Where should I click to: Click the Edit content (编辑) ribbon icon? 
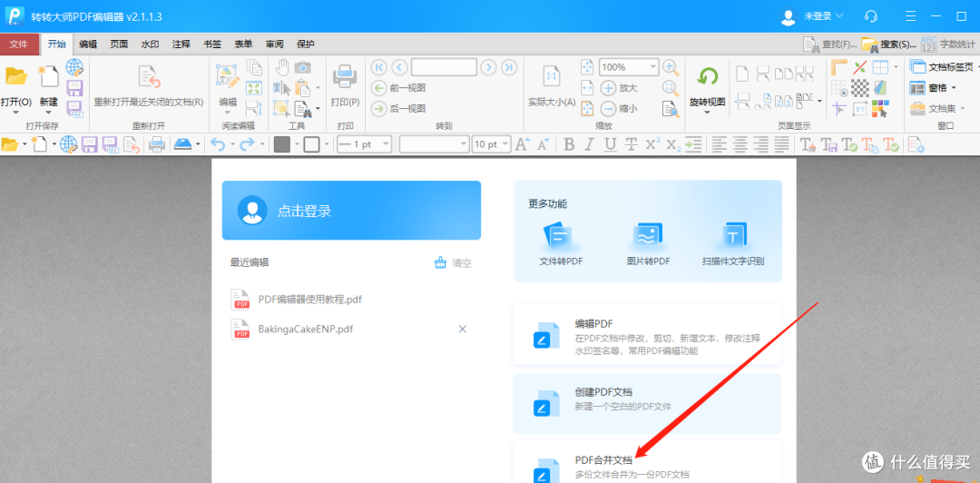[x=228, y=75]
